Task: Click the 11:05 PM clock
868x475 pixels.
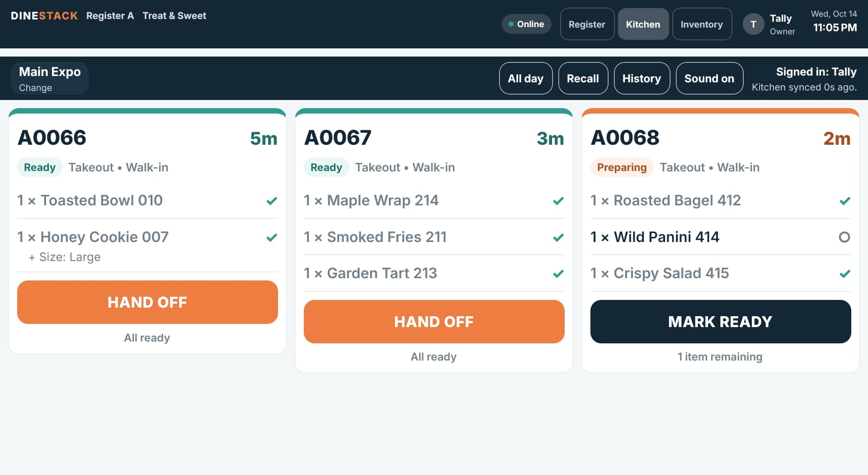Action: (x=835, y=28)
